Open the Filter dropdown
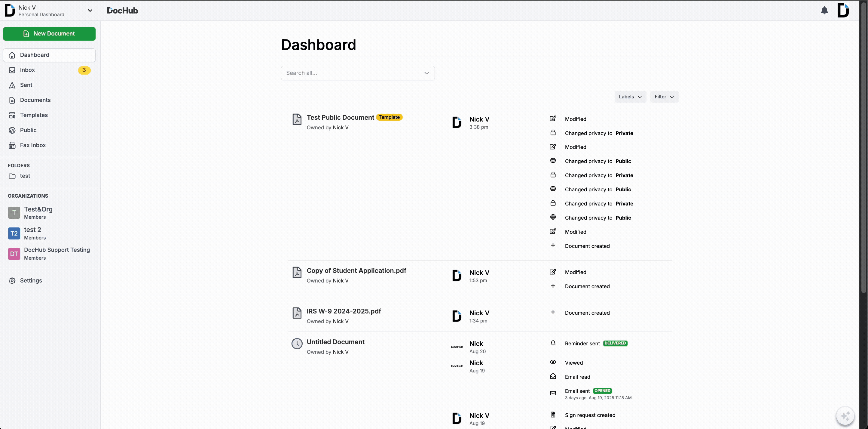This screenshot has width=868, height=429. coord(664,97)
